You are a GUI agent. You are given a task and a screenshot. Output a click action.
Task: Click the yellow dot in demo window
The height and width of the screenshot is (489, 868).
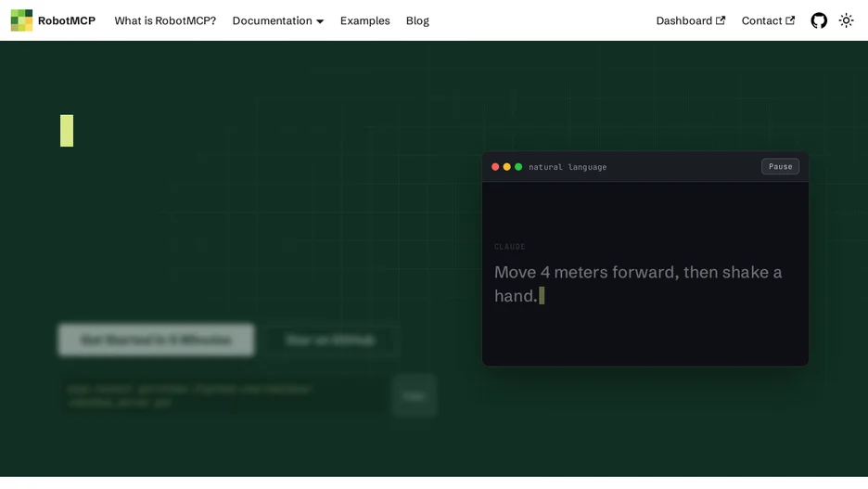click(506, 167)
